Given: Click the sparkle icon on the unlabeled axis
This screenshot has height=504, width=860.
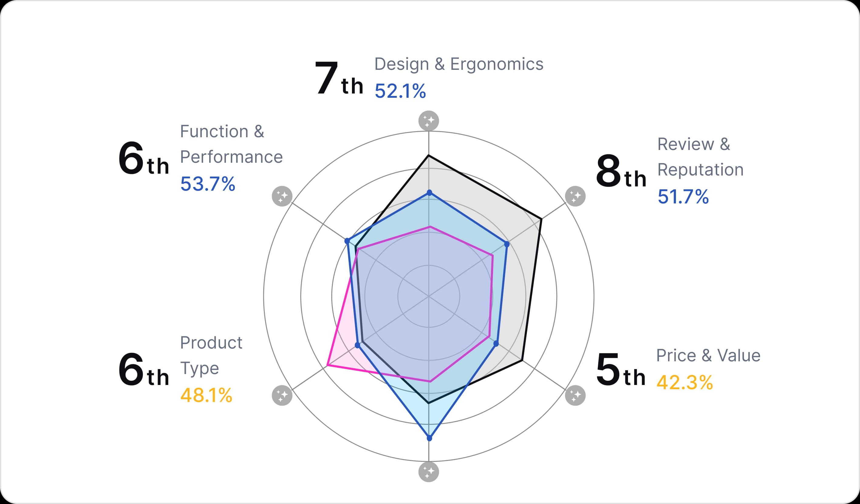Looking at the screenshot, I should (429, 472).
